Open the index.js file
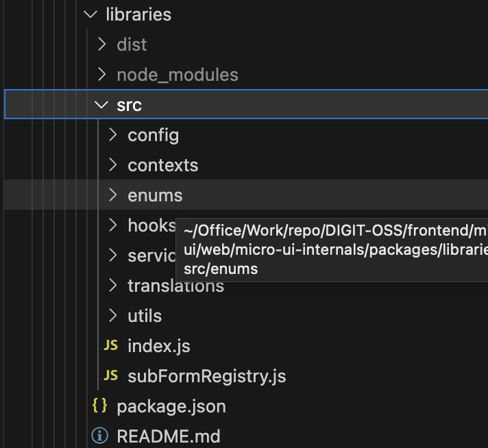This screenshot has height=448, width=488. click(x=158, y=346)
